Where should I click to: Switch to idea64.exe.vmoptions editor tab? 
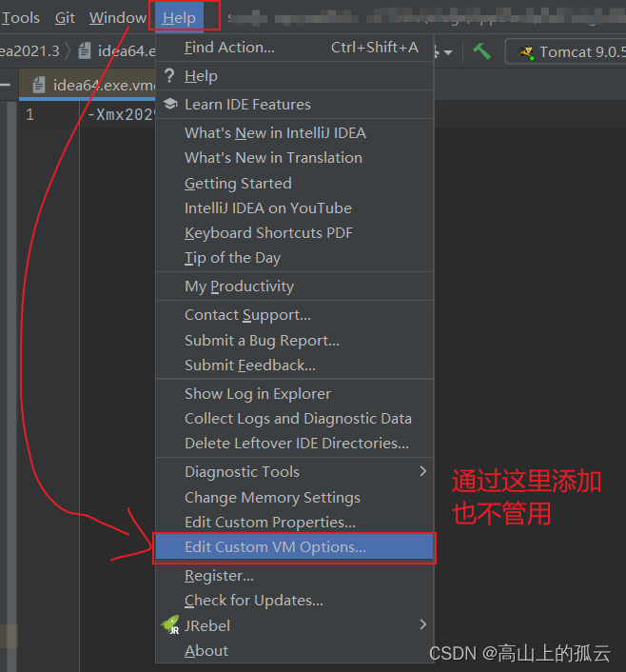point(88,86)
